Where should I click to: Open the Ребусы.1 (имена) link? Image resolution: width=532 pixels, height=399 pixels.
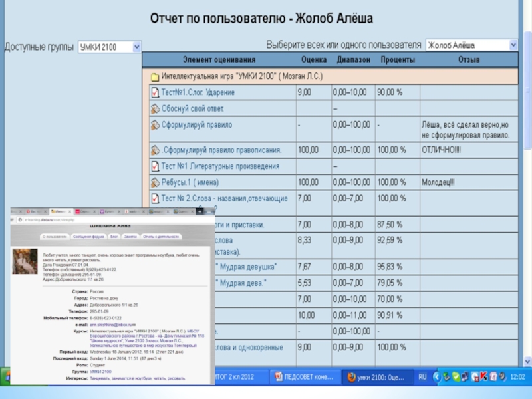click(190, 182)
